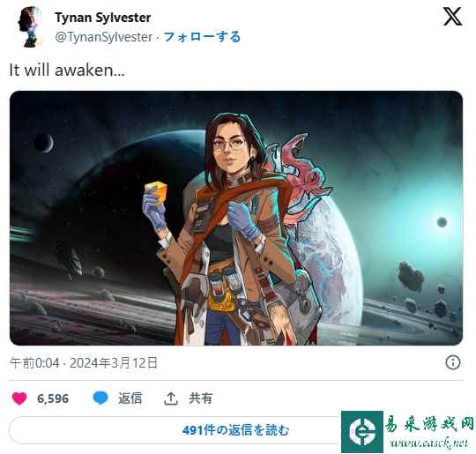Click the 易采游戏网 watermark text
Screen dimensions: 476x454
(x=429, y=424)
